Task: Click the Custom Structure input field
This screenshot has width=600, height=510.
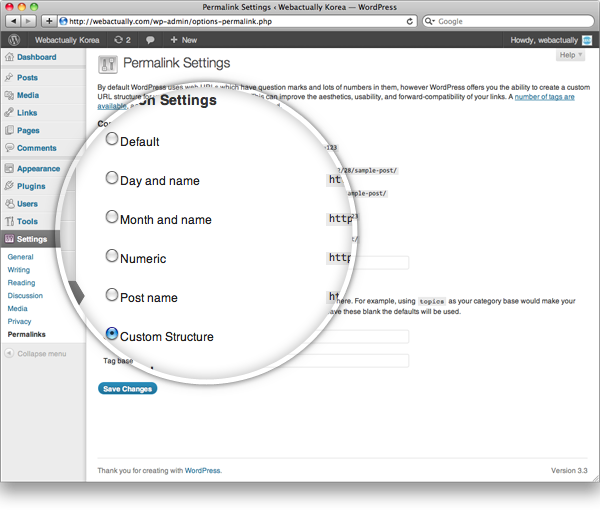Action: [x=380, y=262]
